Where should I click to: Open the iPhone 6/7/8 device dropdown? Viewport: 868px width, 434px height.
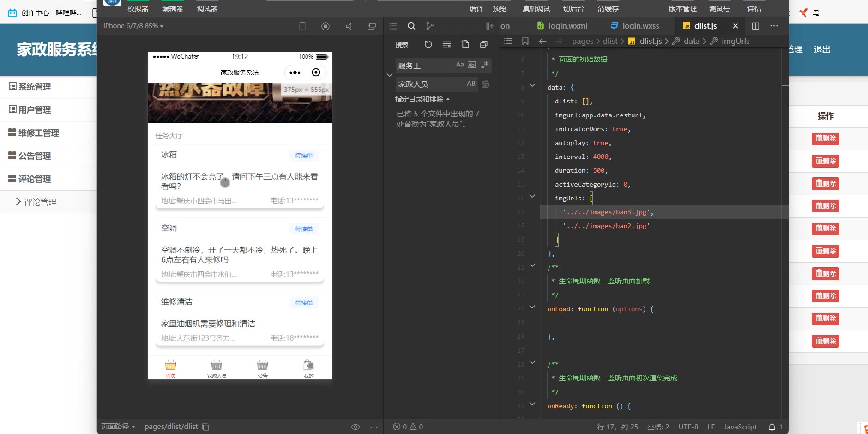(133, 26)
